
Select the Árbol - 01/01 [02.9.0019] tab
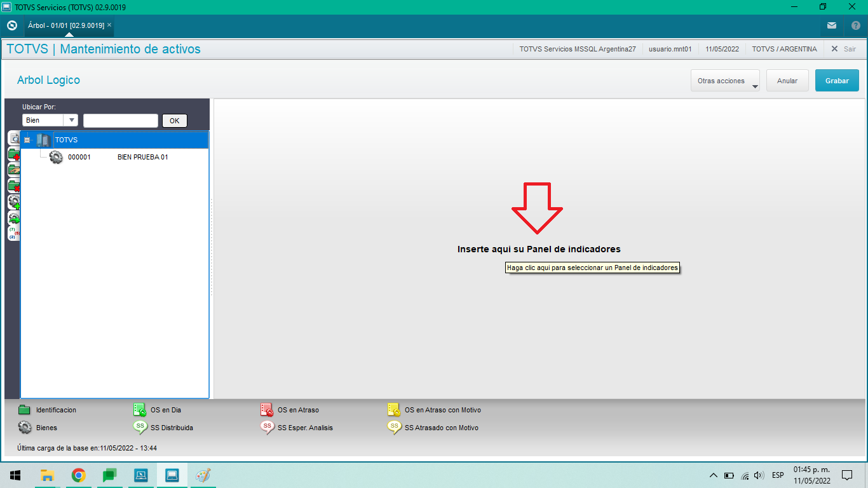[66, 25]
